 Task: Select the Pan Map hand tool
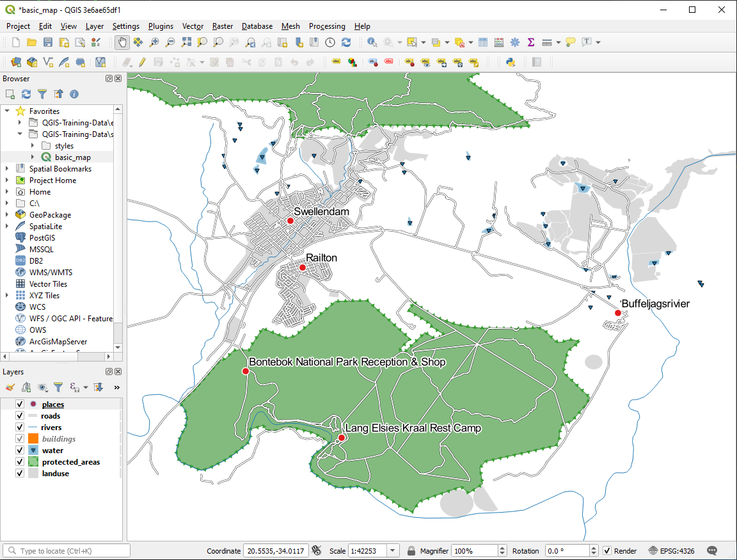pos(122,42)
